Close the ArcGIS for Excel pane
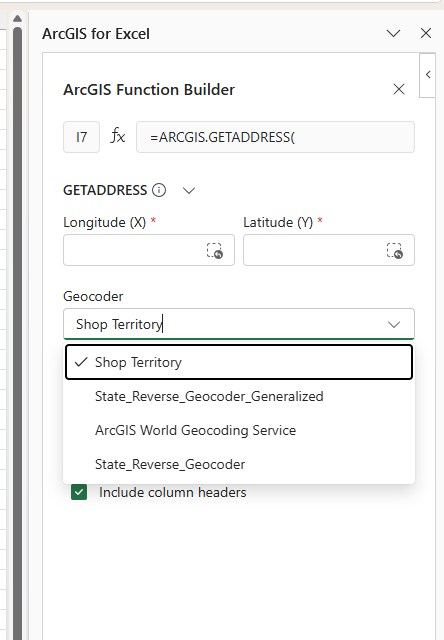 426,33
